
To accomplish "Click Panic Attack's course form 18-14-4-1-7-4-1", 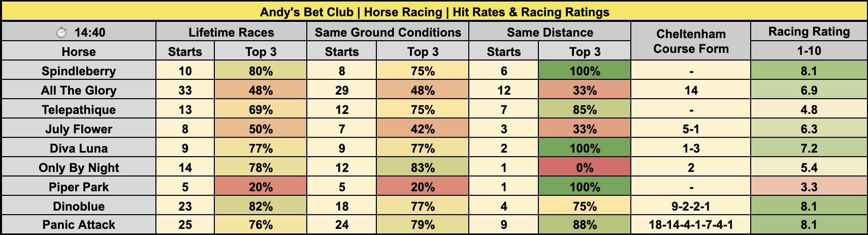I will 691,225.
